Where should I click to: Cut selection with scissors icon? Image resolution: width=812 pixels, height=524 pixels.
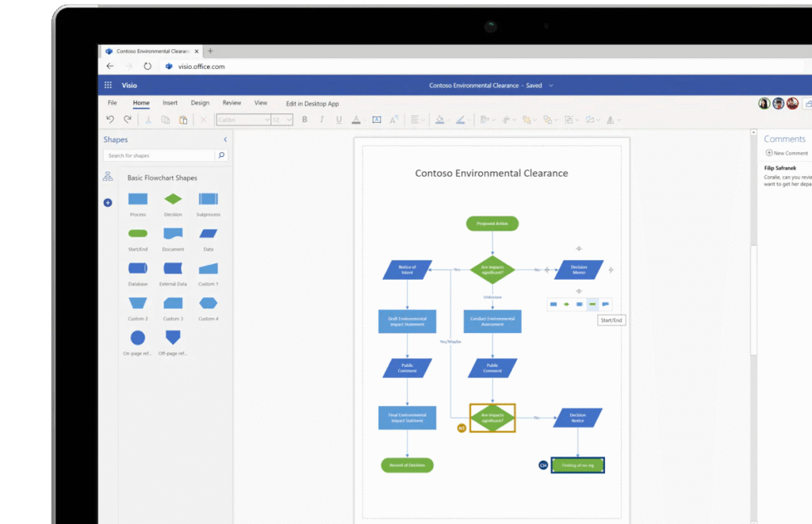pyautogui.click(x=148, y=120)
